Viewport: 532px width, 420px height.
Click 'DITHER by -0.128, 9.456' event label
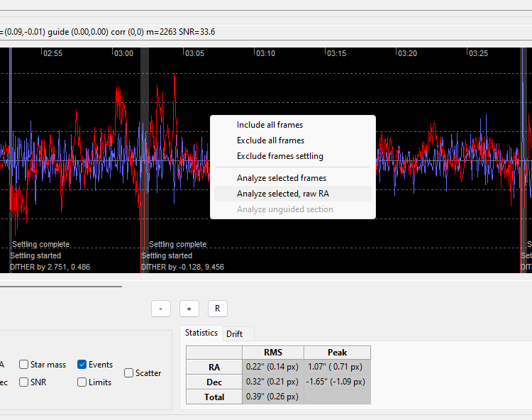click(182, 267)
